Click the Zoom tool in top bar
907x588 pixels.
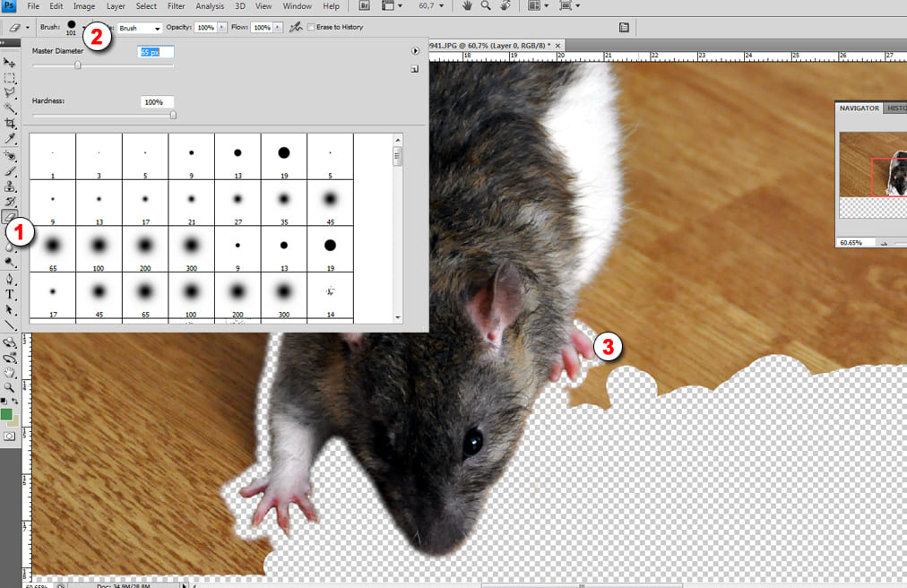click(486, 6)
